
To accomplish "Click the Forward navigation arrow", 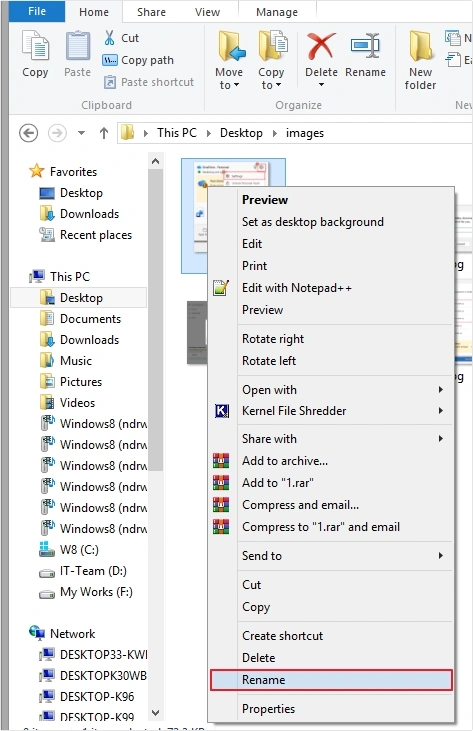I will 57,133.
